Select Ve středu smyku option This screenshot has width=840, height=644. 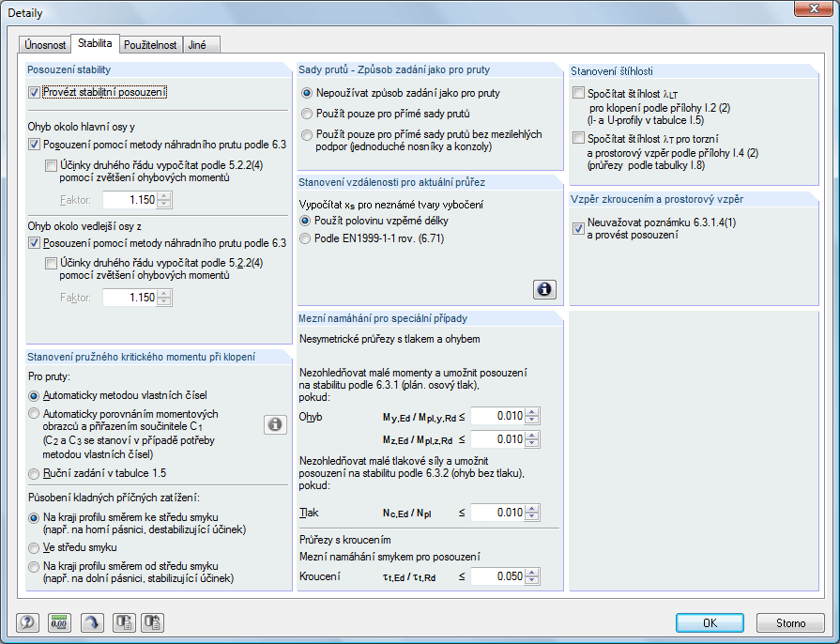pyautogui.click(x=34, y=547)
